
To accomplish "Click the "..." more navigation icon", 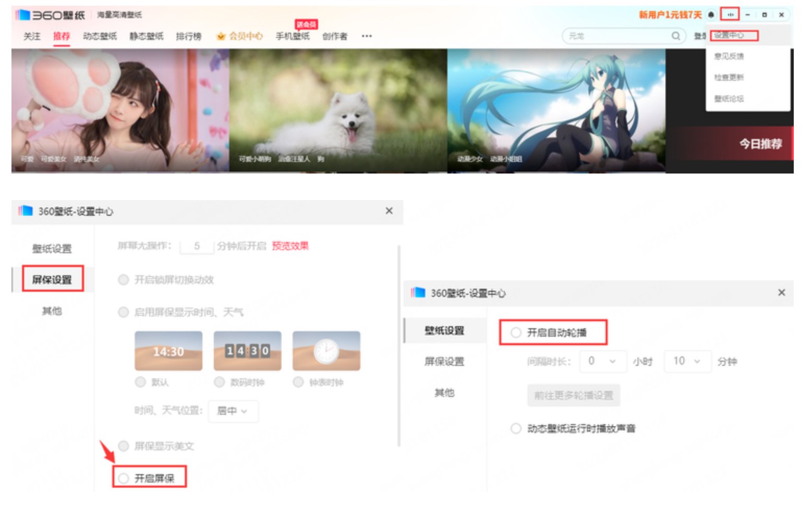I will [x=366, y=36].
